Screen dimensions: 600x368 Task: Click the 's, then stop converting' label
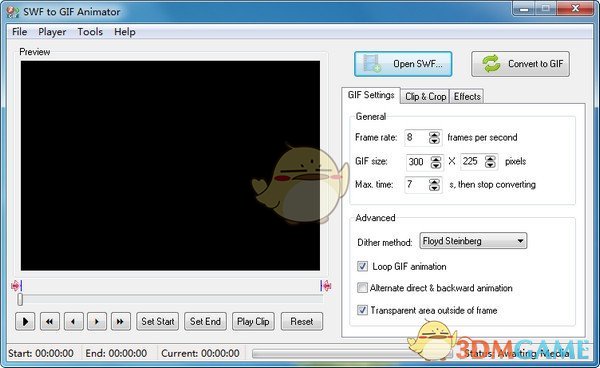click(x=492, y=184)
